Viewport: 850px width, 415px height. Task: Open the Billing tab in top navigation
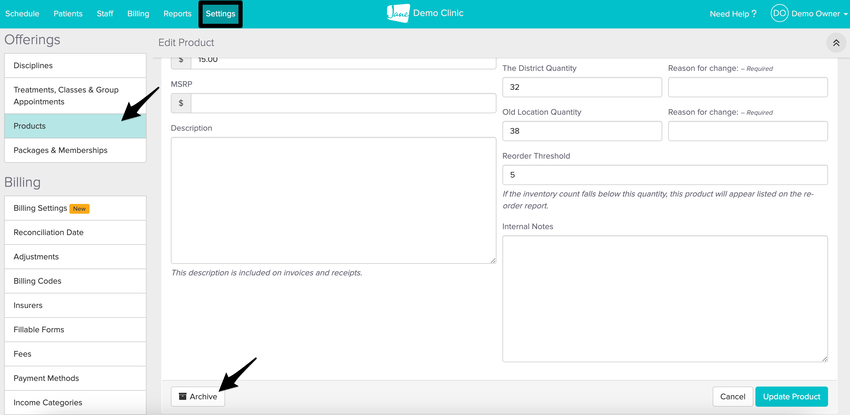(x=138, y=14)
